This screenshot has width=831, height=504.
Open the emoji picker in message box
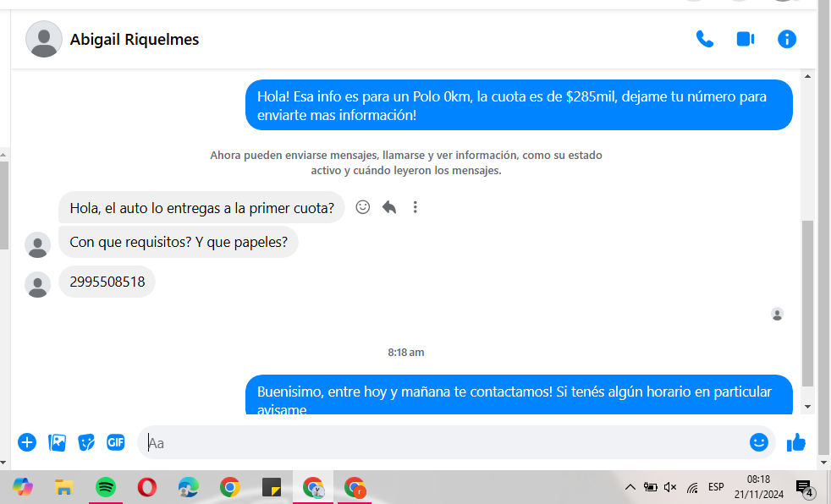pos(758,442)
